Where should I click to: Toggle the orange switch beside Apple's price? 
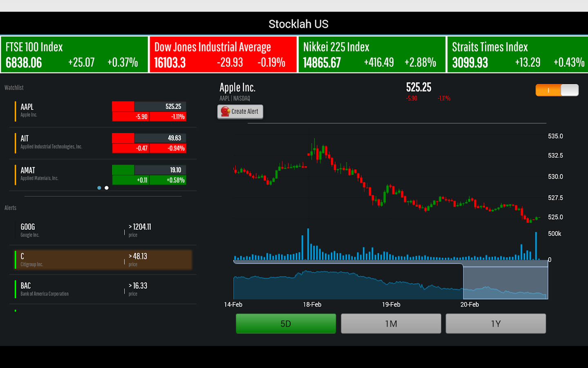(557, 90)
